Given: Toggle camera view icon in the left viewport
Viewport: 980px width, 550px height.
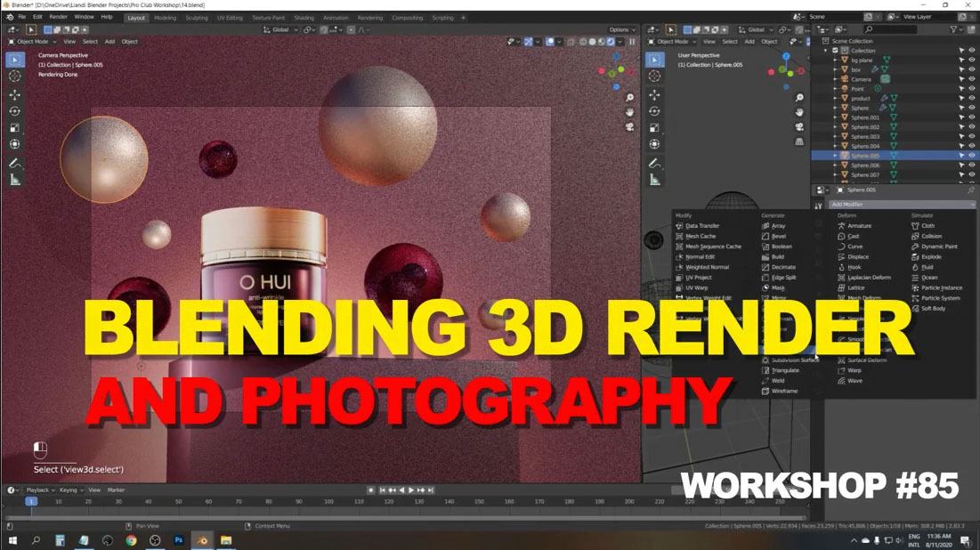Looking at the screenshot, I should [x=630, y=127].
